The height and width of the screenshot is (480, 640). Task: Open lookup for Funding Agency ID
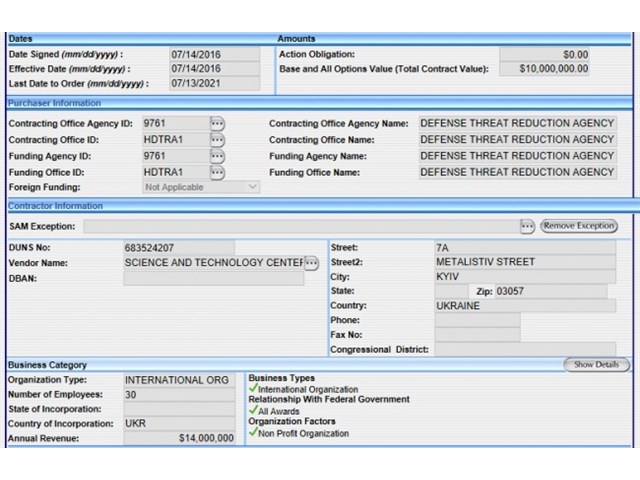click(x=217, y=156)
